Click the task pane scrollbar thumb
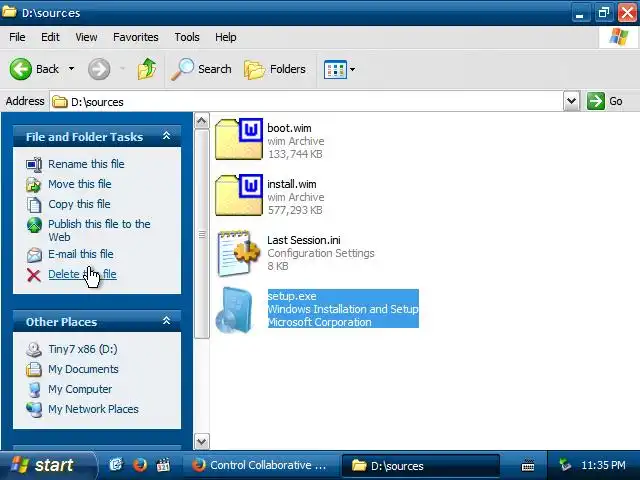This screenshot has width=640, height=480. point(202,234)
